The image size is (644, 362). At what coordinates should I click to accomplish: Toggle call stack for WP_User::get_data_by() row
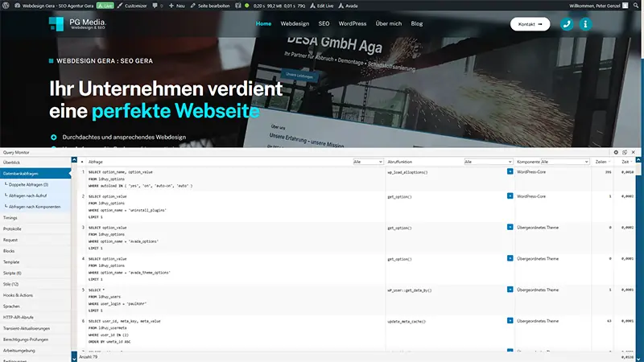coord(510,290)
